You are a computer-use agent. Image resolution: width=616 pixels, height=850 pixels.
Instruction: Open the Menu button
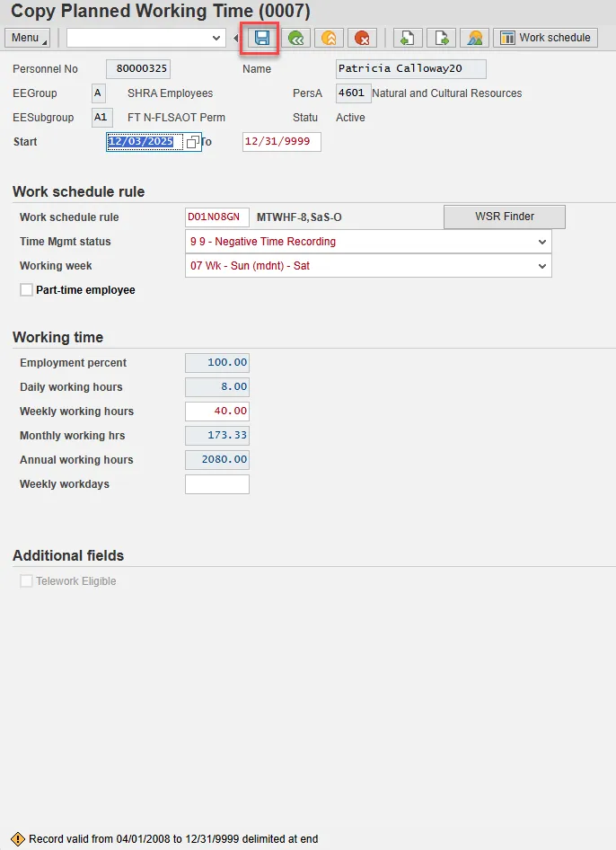coord(27,38)
